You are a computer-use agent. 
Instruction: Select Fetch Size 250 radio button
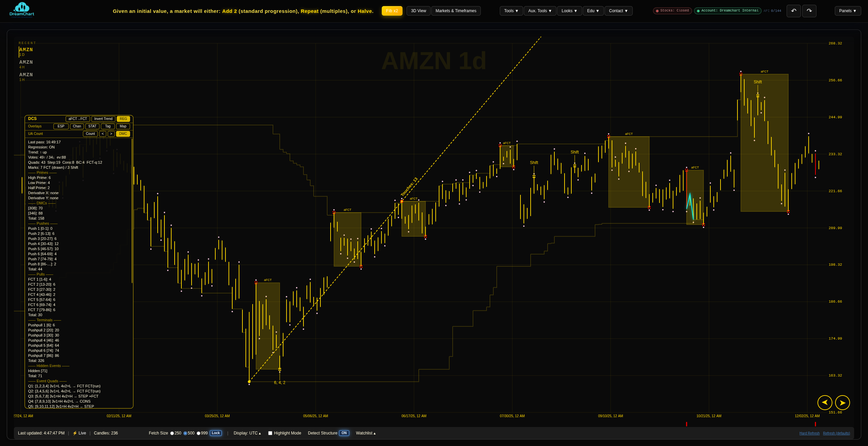[x=172, y=433]
